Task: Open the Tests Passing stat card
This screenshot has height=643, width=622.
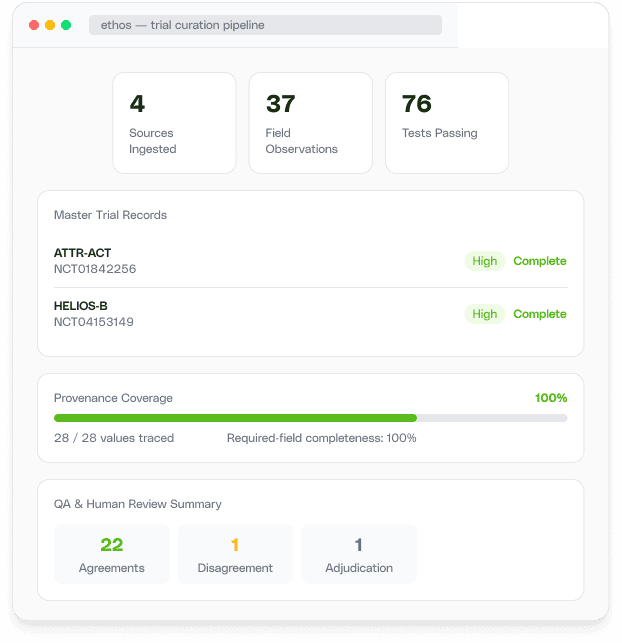Action: [x=447, y=123]
